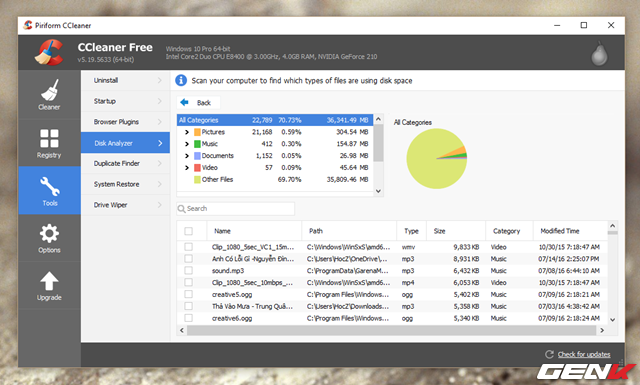Select the Tools wrench icon
640x385 pixels.
coord(50,186)
